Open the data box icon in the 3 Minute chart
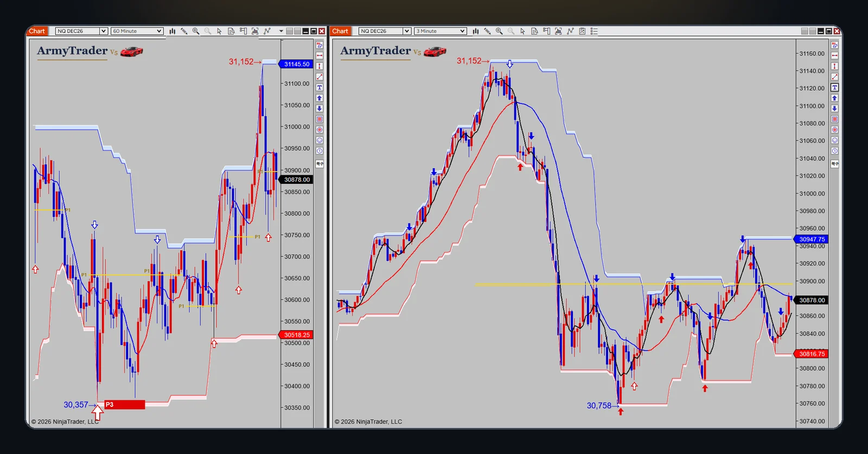Viewport: 868px width, 454px height. coord(534,31)
